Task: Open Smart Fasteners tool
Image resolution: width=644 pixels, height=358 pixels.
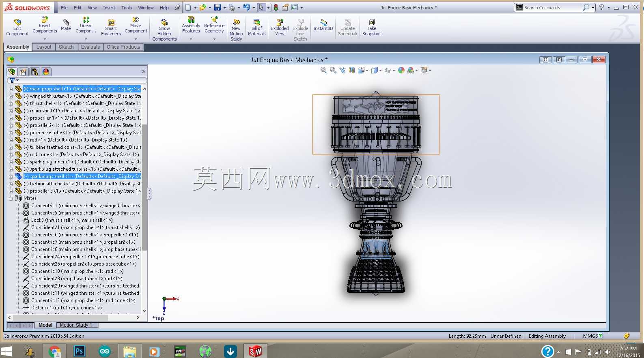Action: (x=111, y=28)
